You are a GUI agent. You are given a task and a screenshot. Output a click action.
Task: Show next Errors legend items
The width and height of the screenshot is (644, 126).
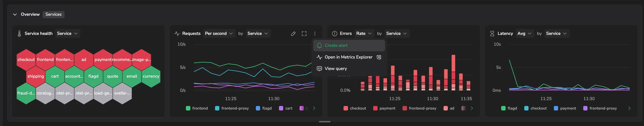(472, 108)
